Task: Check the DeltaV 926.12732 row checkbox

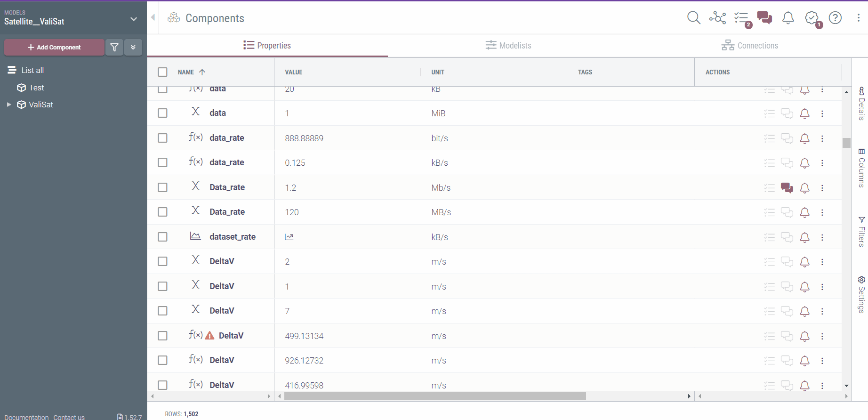Action: [x=162, y=360]
